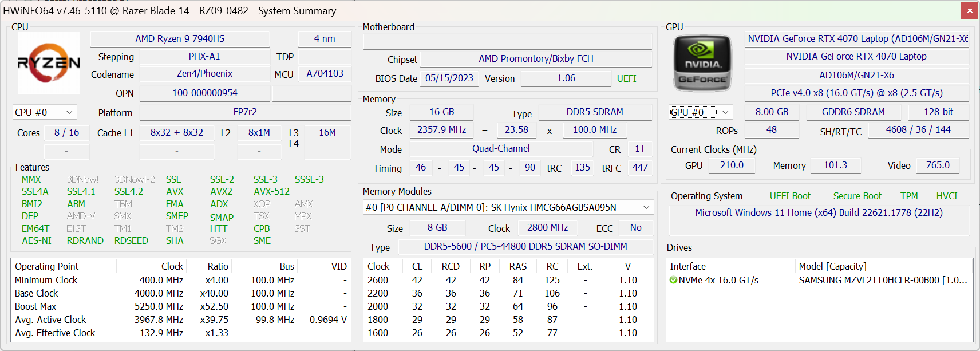Click the 128-bit memory bus width field
980x351 pixels.
[939, 112]
